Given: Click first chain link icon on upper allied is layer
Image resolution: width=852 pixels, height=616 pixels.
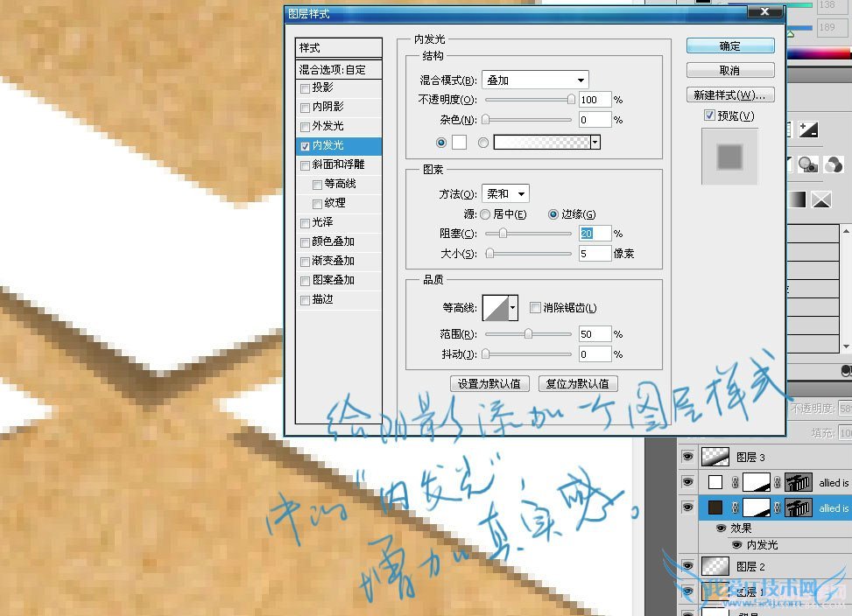Looking at the screenshot, I should coord(735,482).
